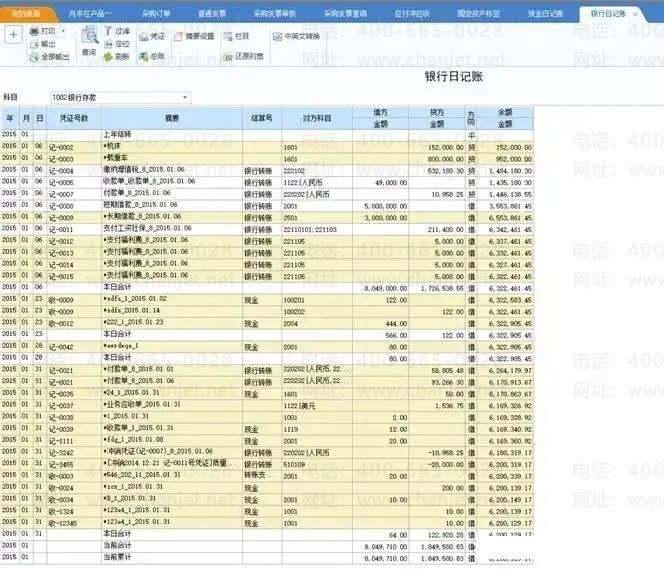The width and height of the screenshot is (664, 569).
Task: Select voucher 记-0035 cell
Action: coord(74,394)
